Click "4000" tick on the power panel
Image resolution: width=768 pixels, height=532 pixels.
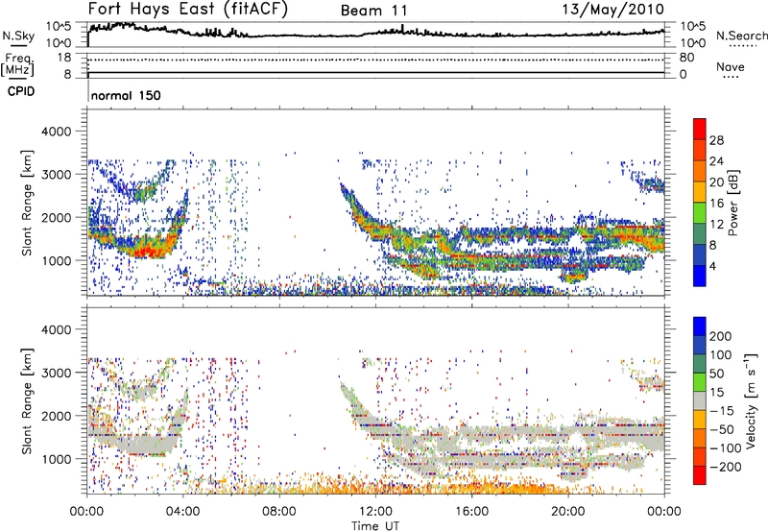56,132
